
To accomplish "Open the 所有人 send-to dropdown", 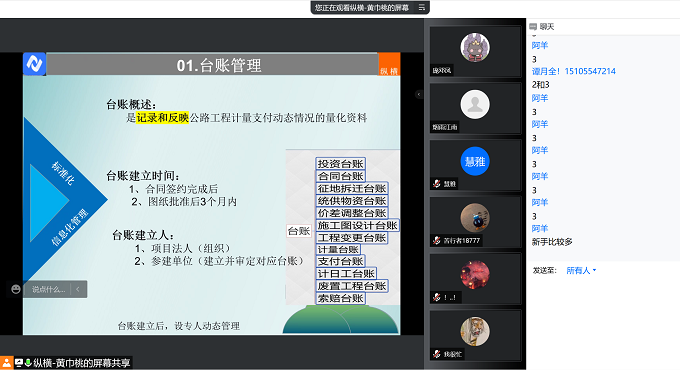I will [581, 271].
